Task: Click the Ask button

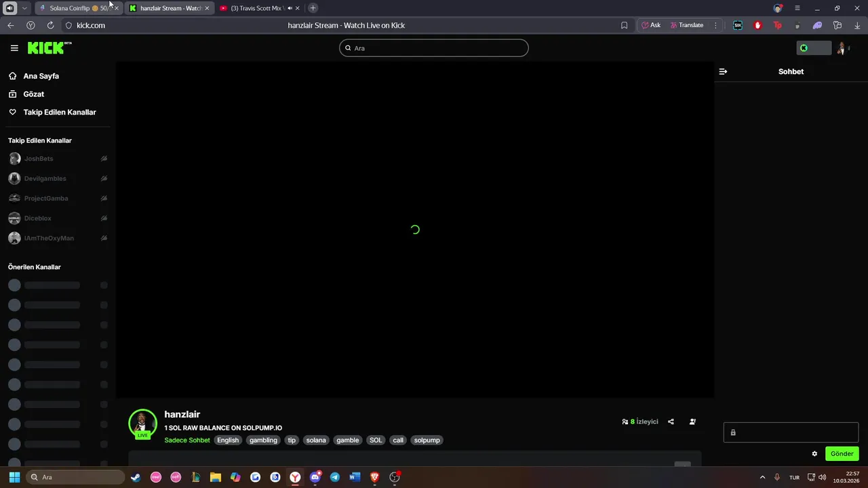Action: pos(651,25)
